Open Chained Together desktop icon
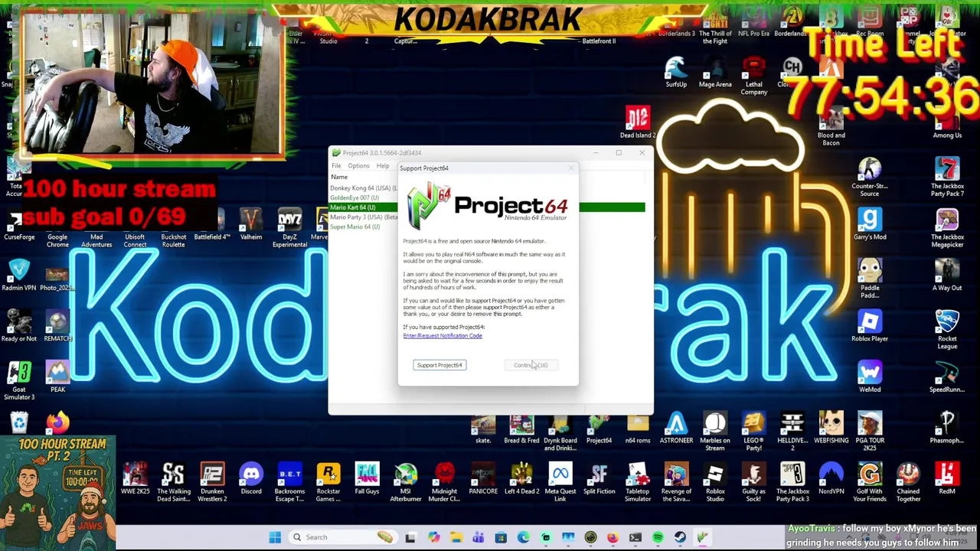Screen dimensions: 980x551 [908, 483]
